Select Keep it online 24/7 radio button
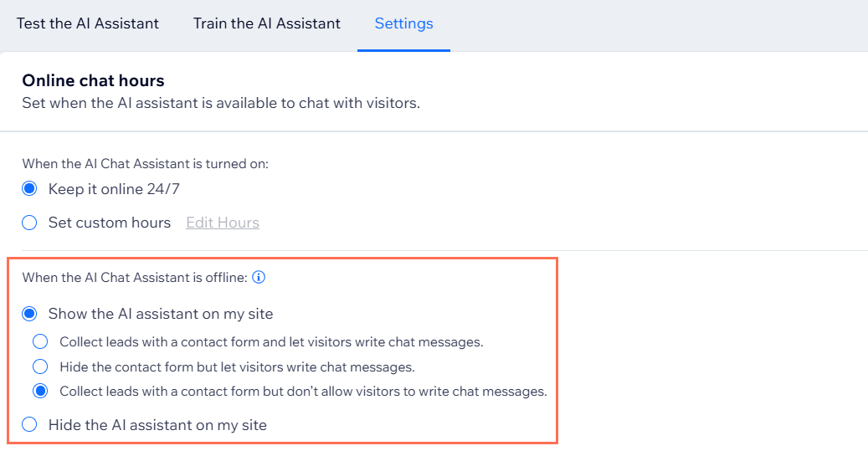Image resolution: width=868 pixels, height=456 pixels. click(x=29, y=189)
